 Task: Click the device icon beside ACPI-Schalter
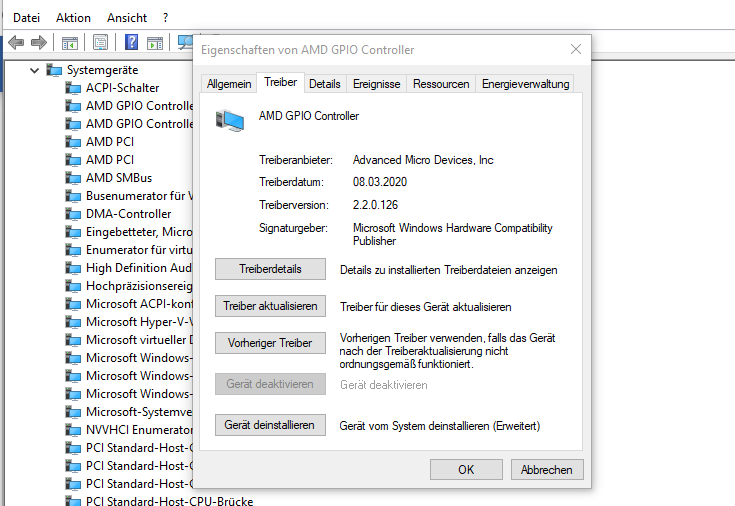(73, 88)
